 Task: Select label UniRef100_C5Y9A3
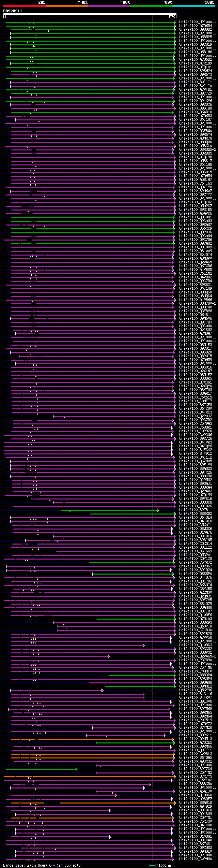pyautogui.click(x=196, y=423)
